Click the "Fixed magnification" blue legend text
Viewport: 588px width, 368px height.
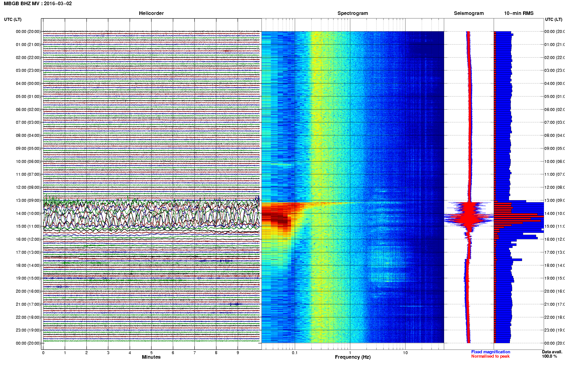coord(491,352)
